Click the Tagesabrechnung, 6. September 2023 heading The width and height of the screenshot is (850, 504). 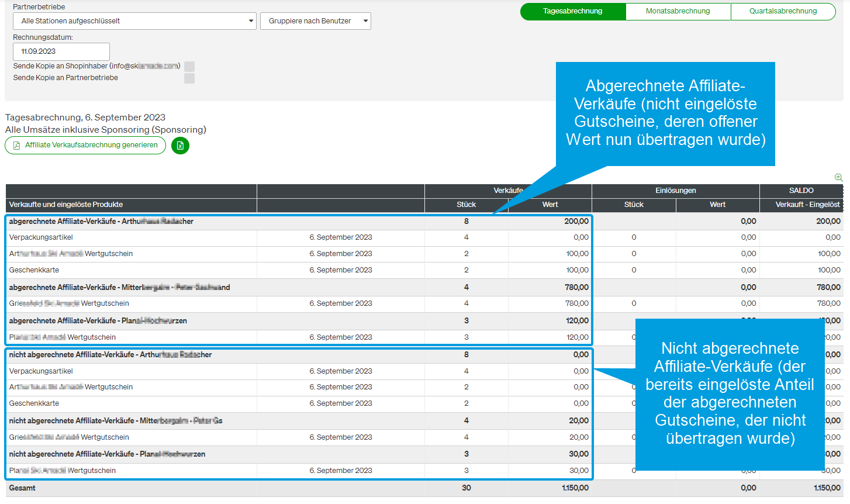[x=85, y=118]
